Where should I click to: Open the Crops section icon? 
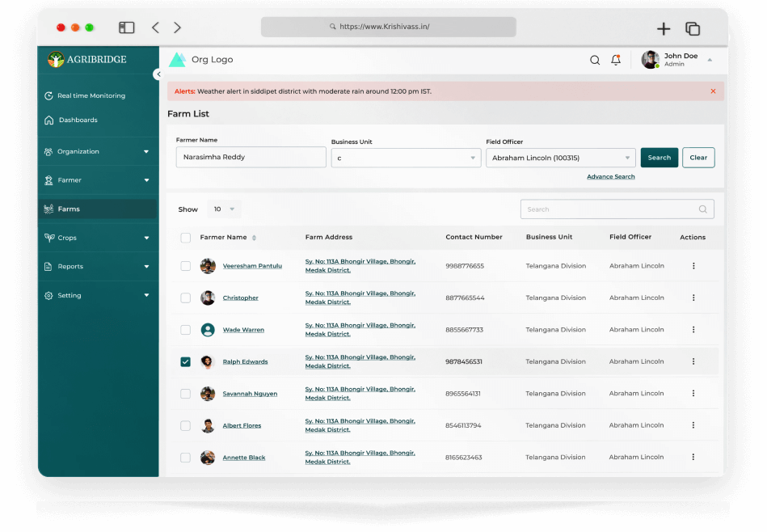tap(49, 237)
